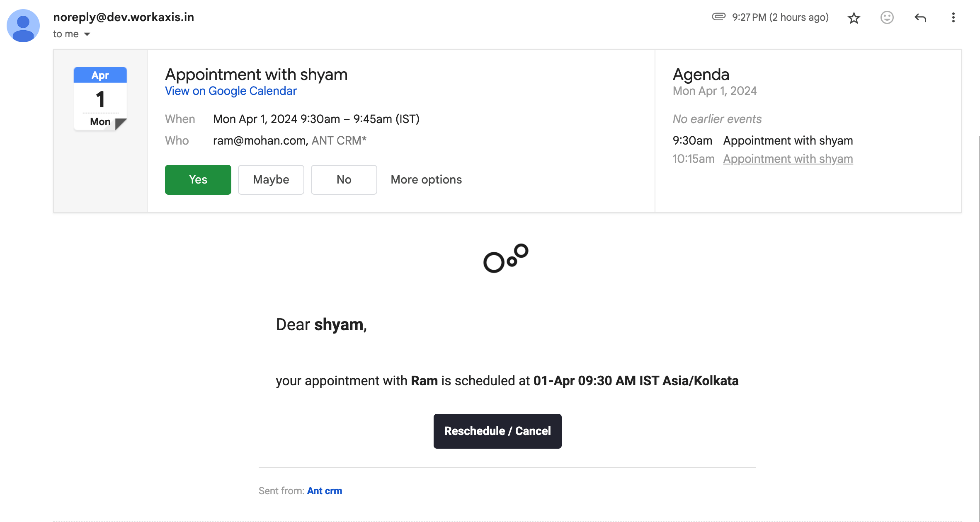Click the attachment paperclip icon
Viewport: 980px width, 522px height.
tap(718, 17)
